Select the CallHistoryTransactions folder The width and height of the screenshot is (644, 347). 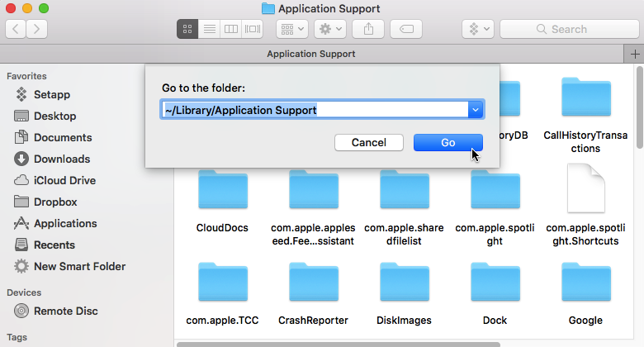[585, 116]
